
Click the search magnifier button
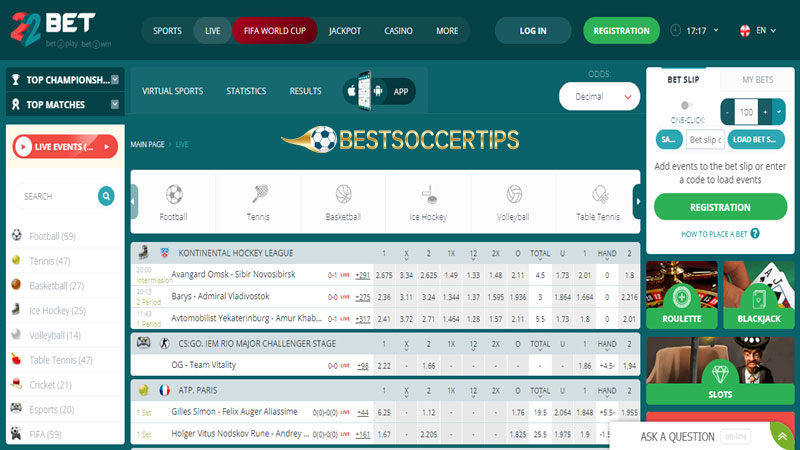click(x=106, y=196)
